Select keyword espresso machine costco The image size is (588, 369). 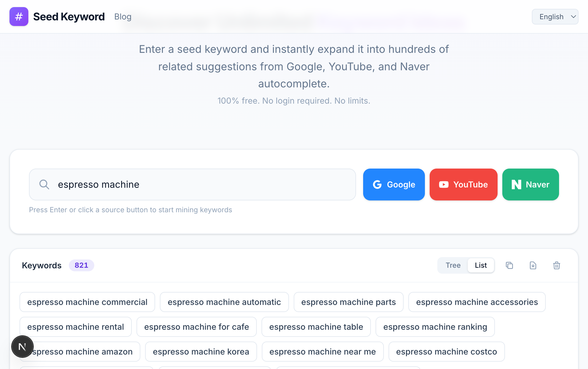click(446, 352)
